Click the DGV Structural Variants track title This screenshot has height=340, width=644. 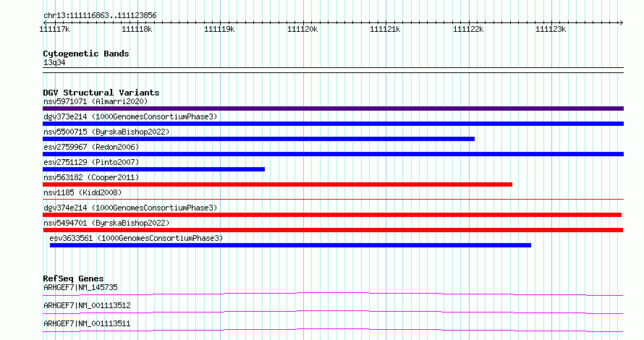coord(101,93)
